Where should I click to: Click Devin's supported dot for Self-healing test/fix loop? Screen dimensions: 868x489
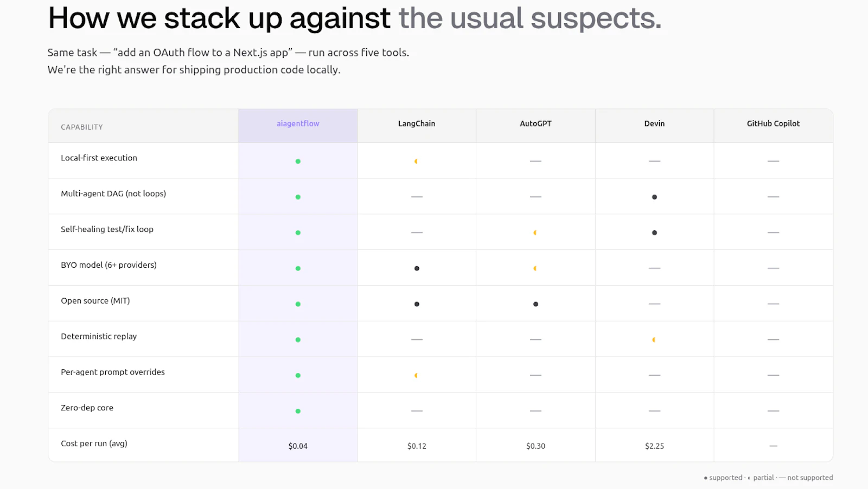(654, 233)
